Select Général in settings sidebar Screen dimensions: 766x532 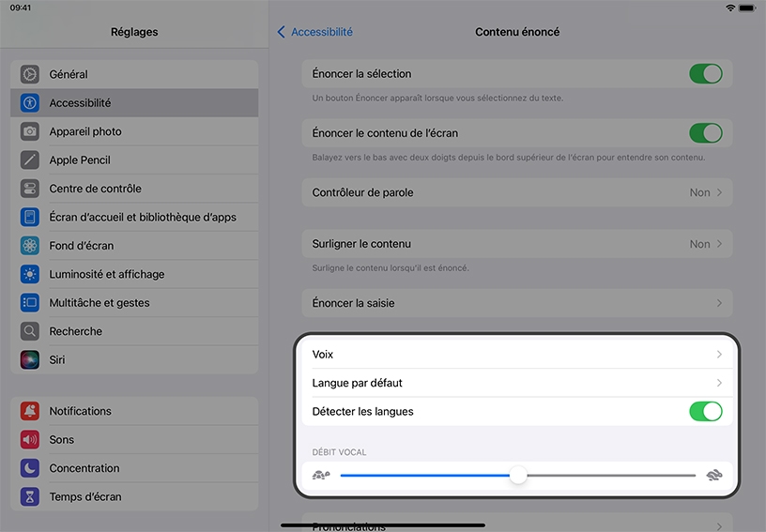point(134,74)
